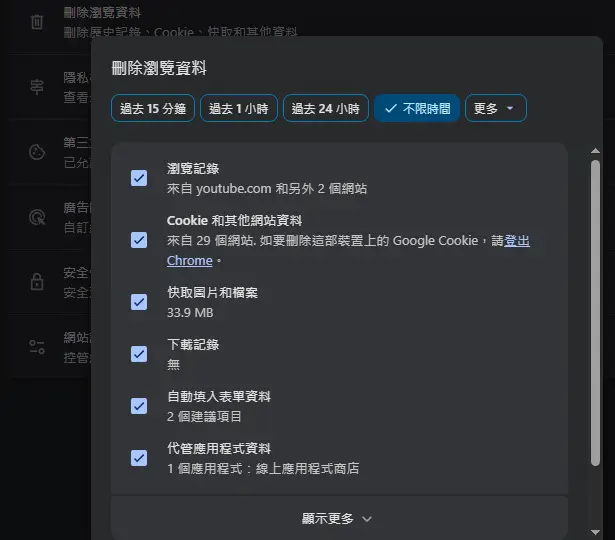
Task: Uncheck the 代管應用程式資料 checkbox
Action: click(139, 458)
